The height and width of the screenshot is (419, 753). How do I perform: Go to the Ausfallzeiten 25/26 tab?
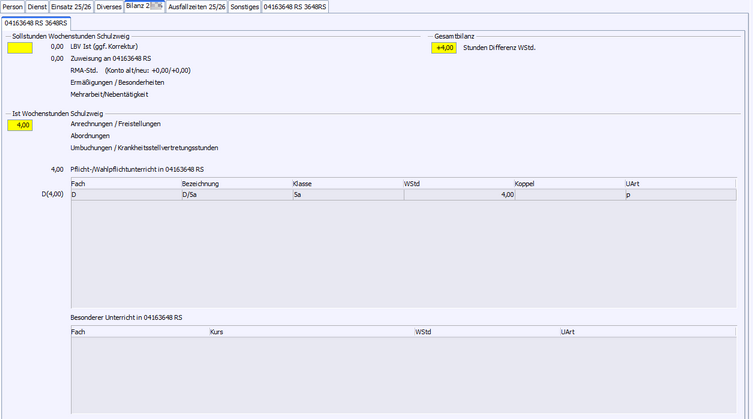click(x=196, y=7)
